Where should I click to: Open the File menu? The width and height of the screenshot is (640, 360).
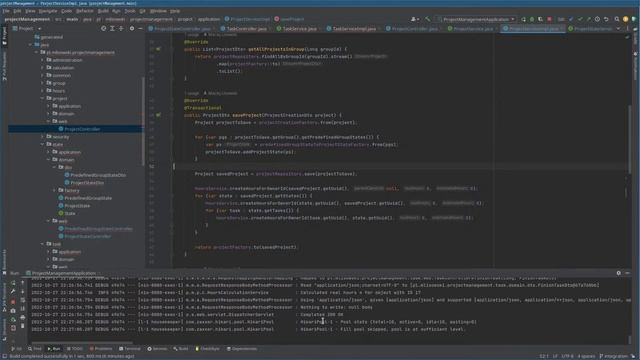[x=6, y=11]
